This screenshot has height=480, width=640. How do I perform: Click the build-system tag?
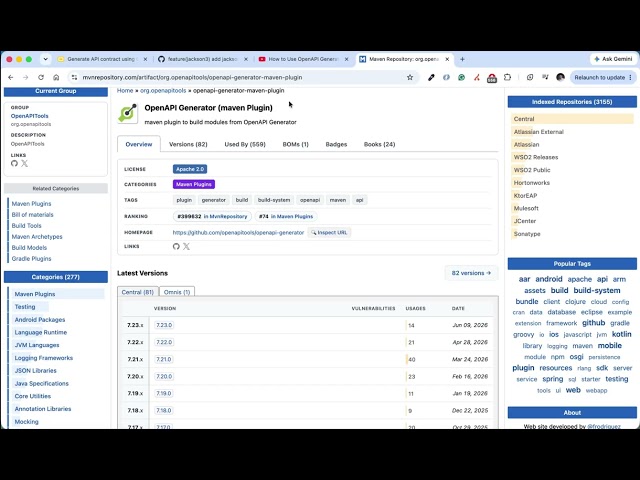coord(274,200)
